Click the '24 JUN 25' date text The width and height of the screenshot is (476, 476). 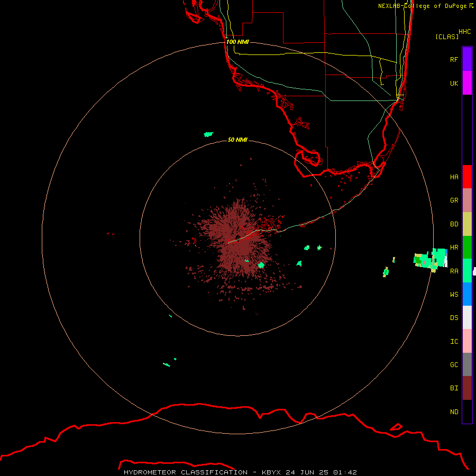pos(307,472)
